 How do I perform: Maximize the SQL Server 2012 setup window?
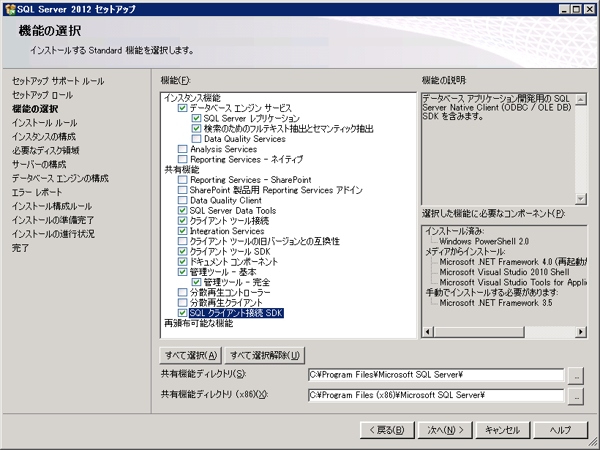(577, 9)
